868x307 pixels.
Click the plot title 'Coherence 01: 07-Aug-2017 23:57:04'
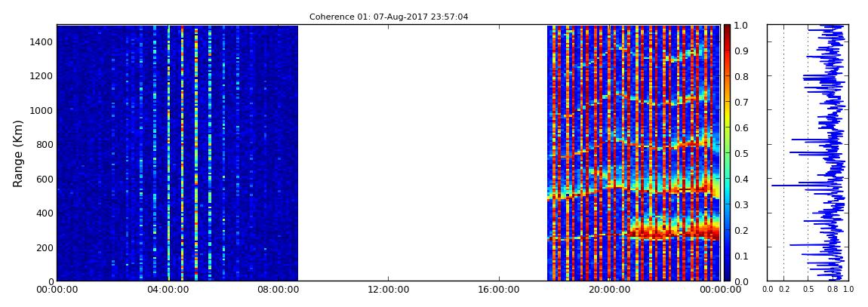tap(389, 17)
